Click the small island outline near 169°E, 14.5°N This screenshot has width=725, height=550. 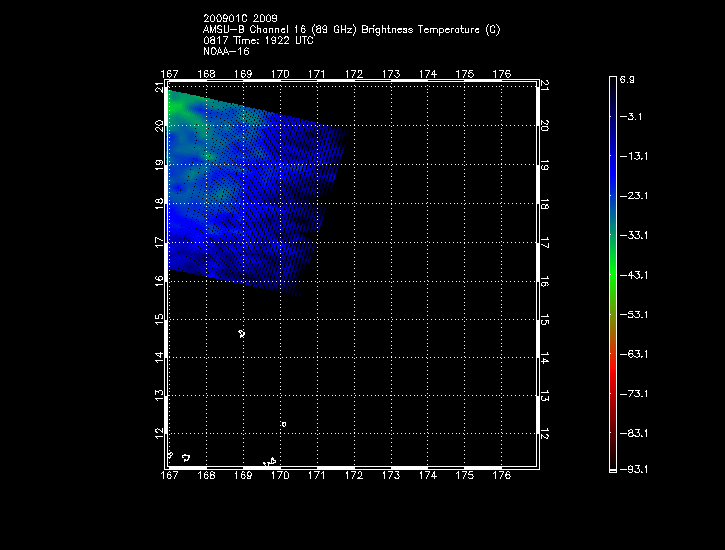(242, 333)
